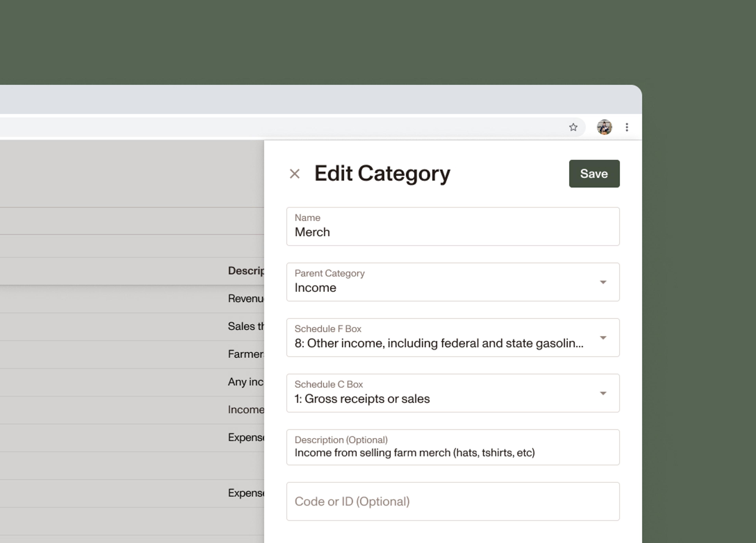The height and width of the screenshot is (543, 756).
Task: Close the Edit Category panel
Action: pyautogui.click(x=294, y=174)
